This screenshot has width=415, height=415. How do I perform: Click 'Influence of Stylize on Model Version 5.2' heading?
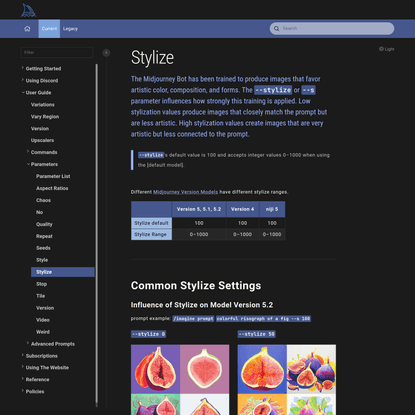tap(202, 305)
